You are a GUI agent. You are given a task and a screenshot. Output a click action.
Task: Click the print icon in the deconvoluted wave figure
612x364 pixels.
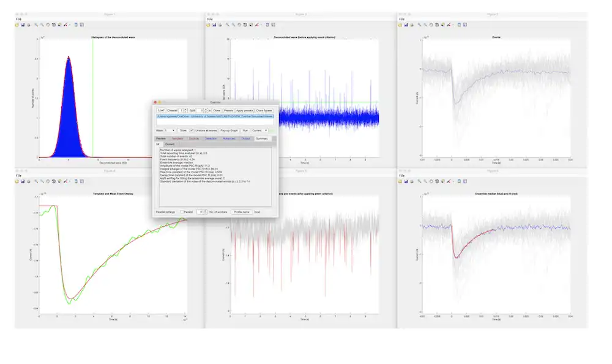pos(220,25)
